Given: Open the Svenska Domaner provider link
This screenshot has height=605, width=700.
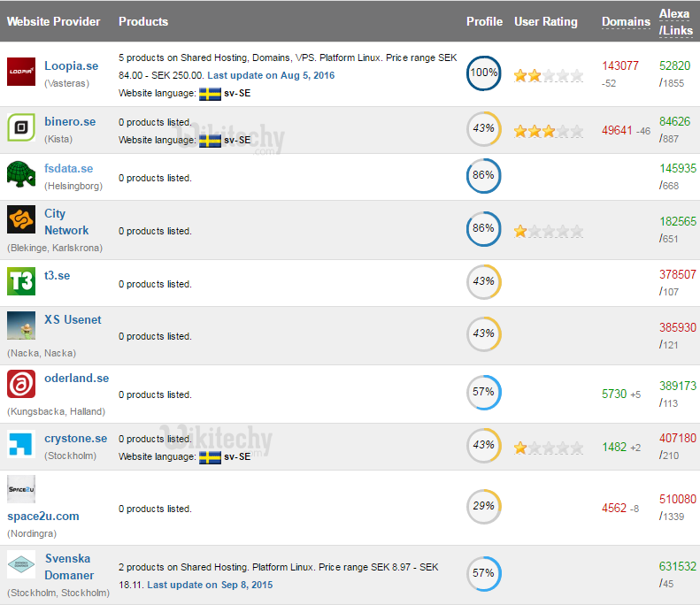Looking at the screenshot, I should click(69, 566).
